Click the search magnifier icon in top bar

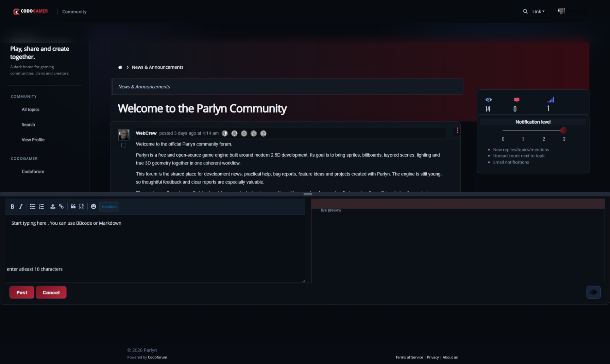point(525,12)
